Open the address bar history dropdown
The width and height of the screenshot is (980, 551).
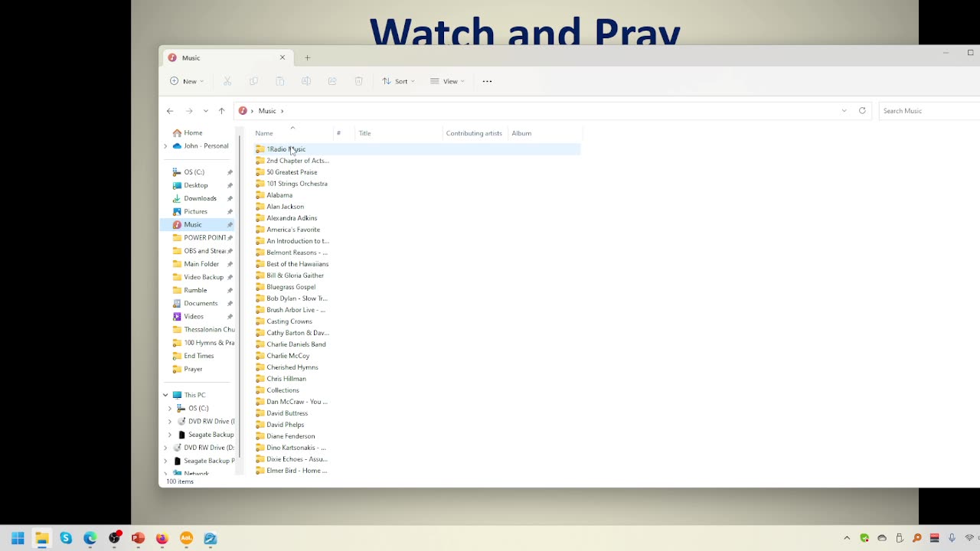pyautogui.click(x=844, y=111)
